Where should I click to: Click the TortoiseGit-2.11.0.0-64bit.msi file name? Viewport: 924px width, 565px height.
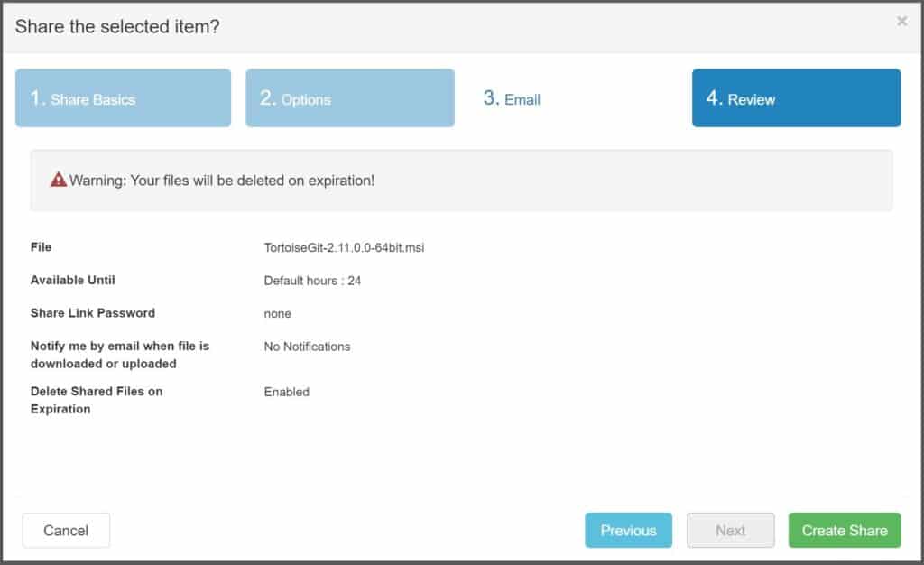(x=344, y=247)
